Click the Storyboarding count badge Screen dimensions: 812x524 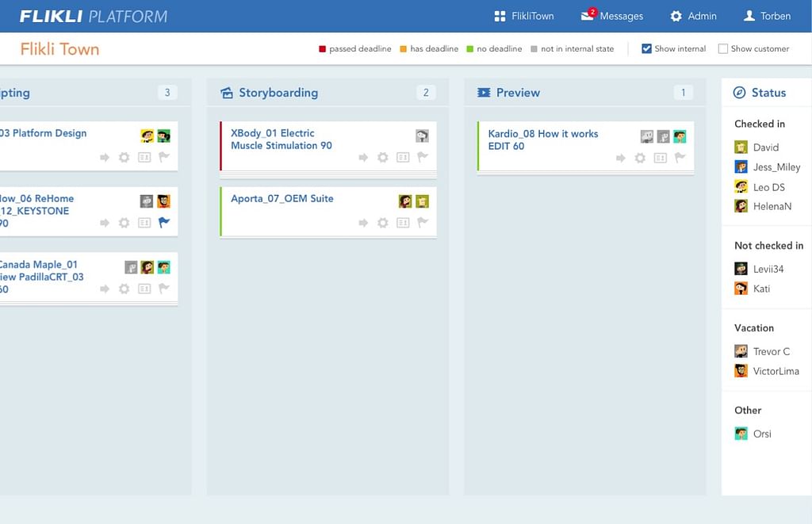coord(426,93)
